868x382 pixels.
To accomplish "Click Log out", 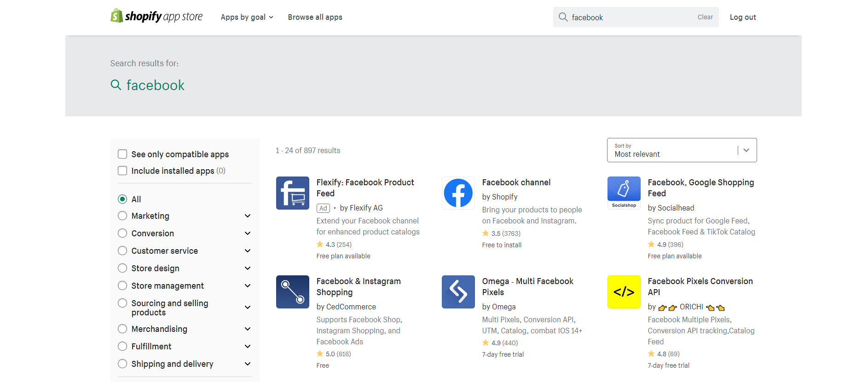I will point(743,17).
